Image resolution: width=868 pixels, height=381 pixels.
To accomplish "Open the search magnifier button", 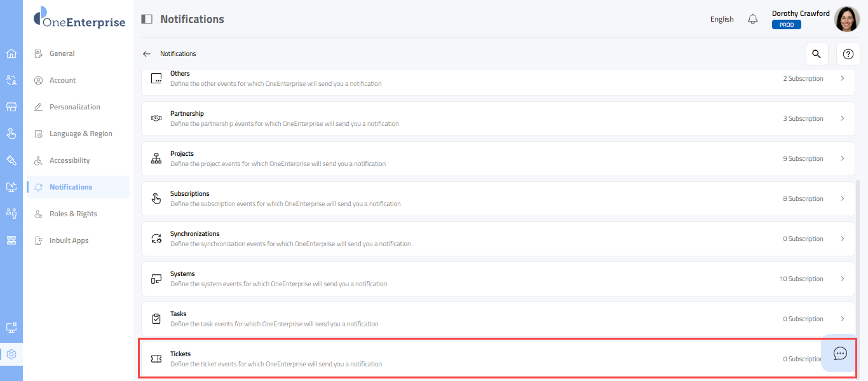I will coord(817,54).
